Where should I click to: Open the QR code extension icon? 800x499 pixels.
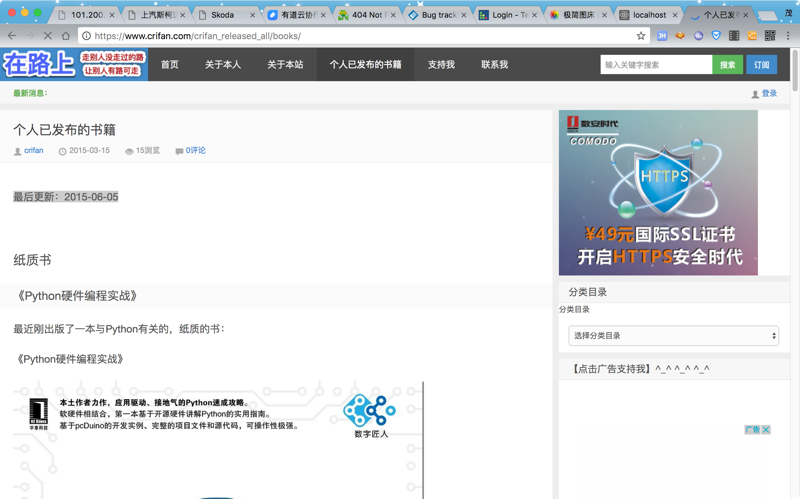[770, 36]
